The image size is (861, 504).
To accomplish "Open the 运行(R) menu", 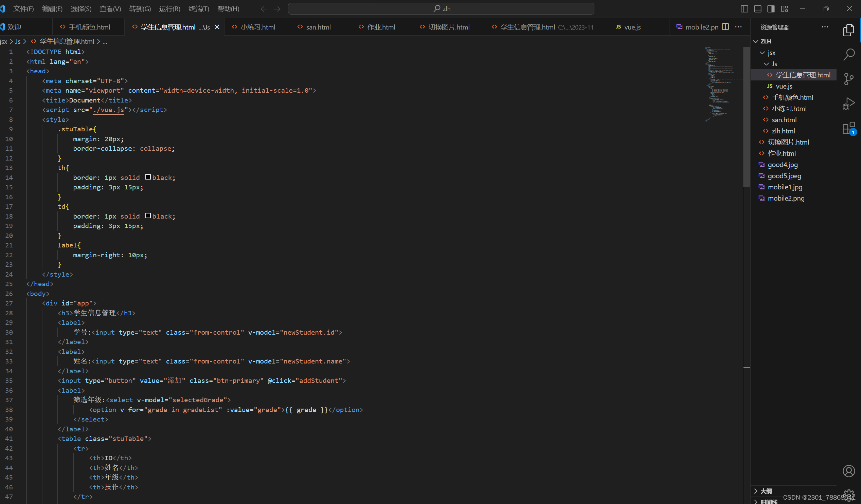I will click(x=169, y=8).
